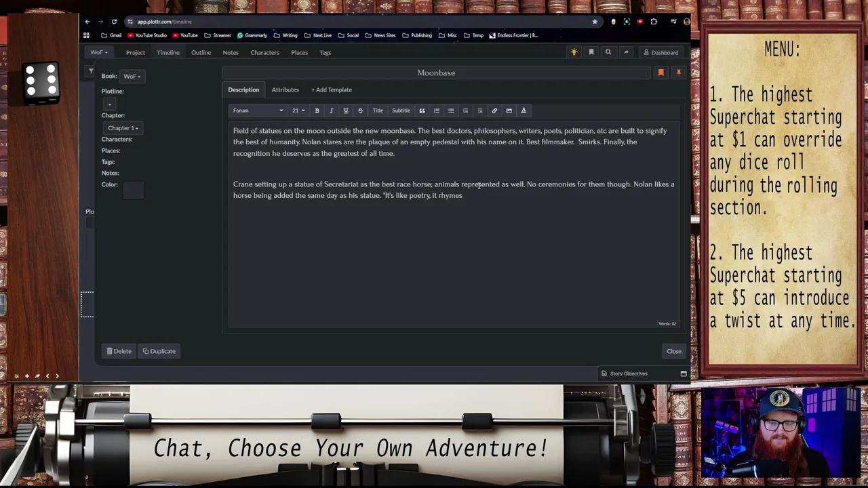Apply Subtitle text style
This screenshot has width=868, height=488.
coord(401,110)
